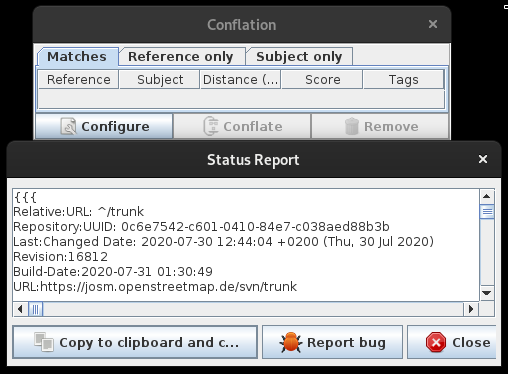This screenshot has height=374, width=508.
Task: Click the Conflate button
Action: (x=242, y=126)
